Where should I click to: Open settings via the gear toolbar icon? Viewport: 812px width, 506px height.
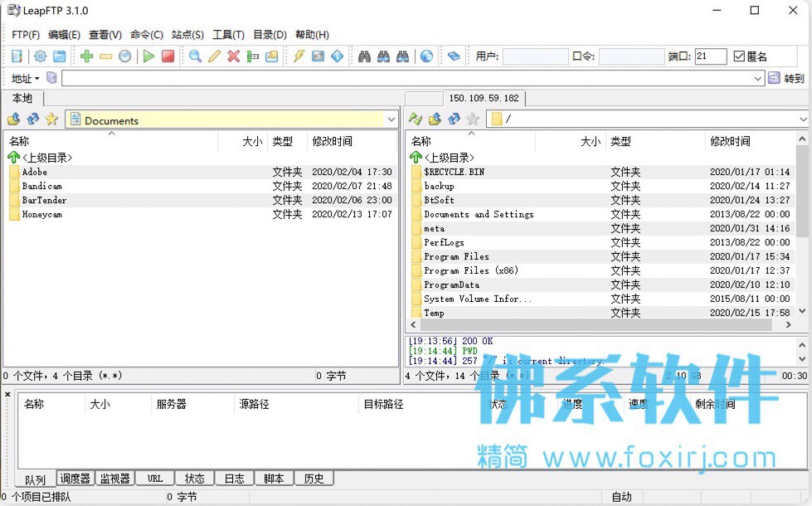(40, 56)
